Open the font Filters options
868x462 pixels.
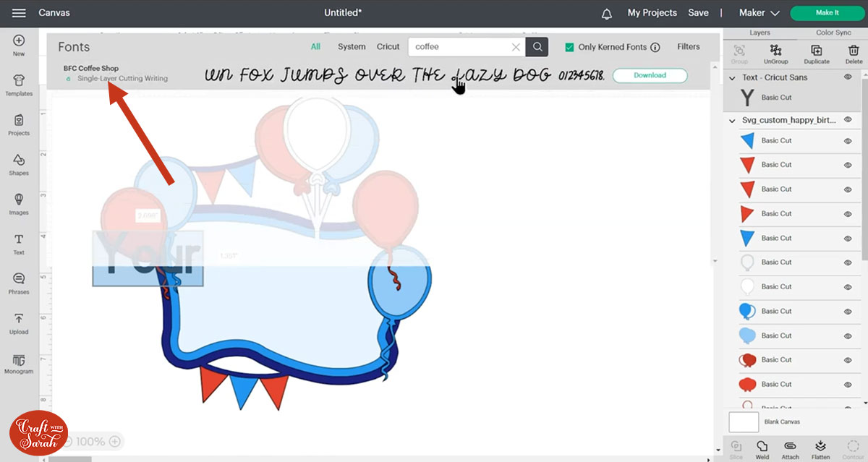(x=689, y=47)
